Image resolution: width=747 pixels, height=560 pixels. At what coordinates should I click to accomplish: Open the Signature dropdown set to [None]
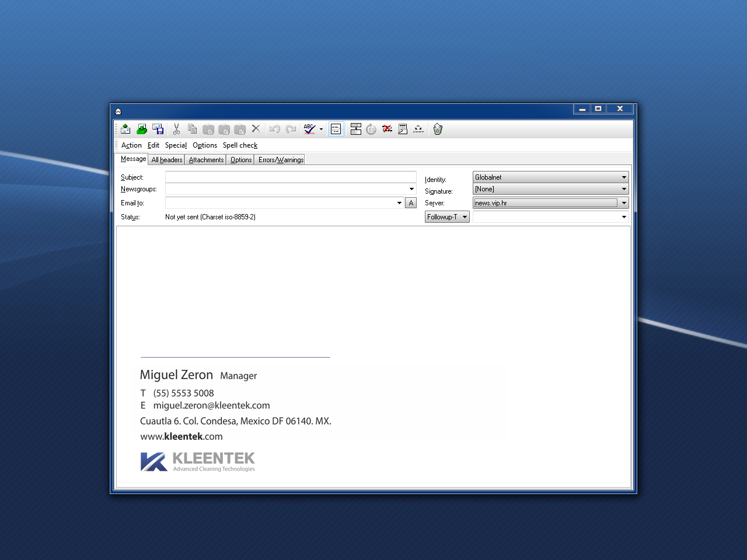coord(550,189)
